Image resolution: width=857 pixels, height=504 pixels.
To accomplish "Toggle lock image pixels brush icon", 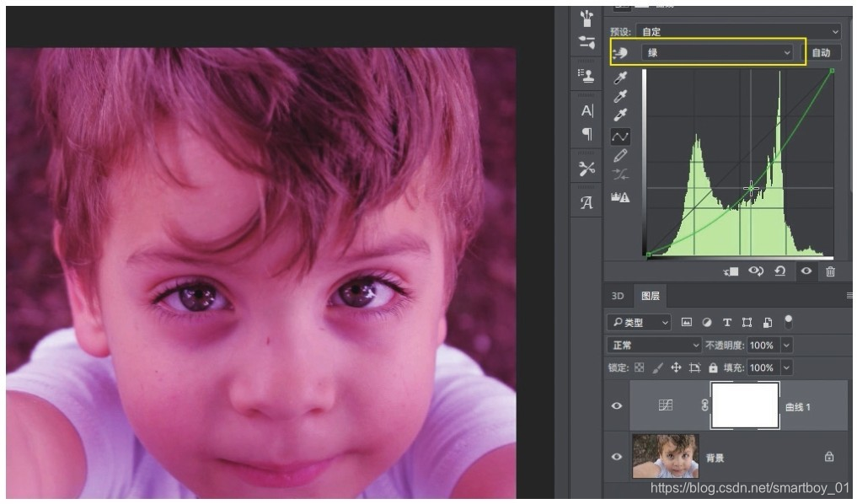I will 657,367.
